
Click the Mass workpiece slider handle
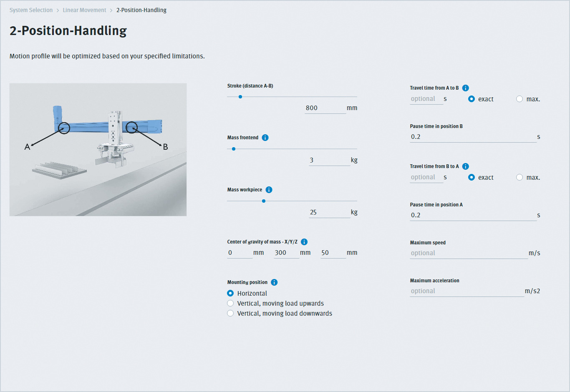(264, 201)
